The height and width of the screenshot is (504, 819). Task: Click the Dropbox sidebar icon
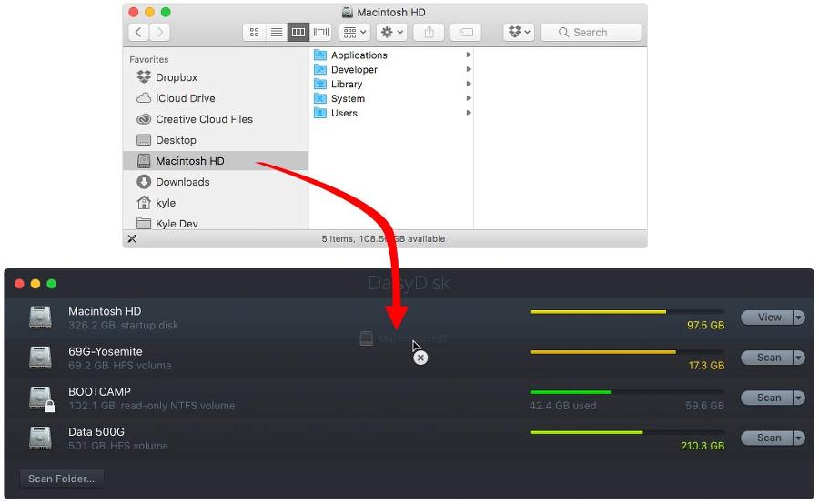pos(144,77)
